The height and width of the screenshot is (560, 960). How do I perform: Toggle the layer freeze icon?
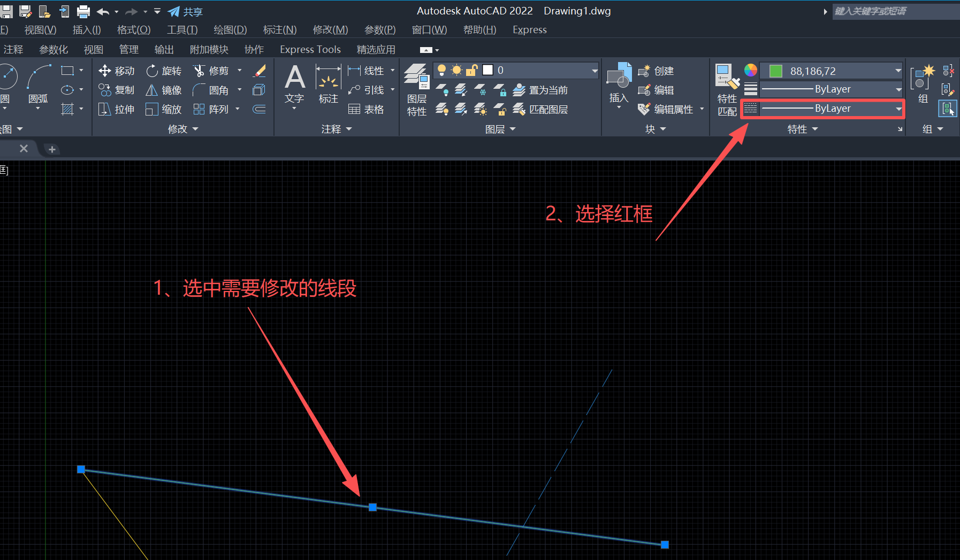pos(456,70)
